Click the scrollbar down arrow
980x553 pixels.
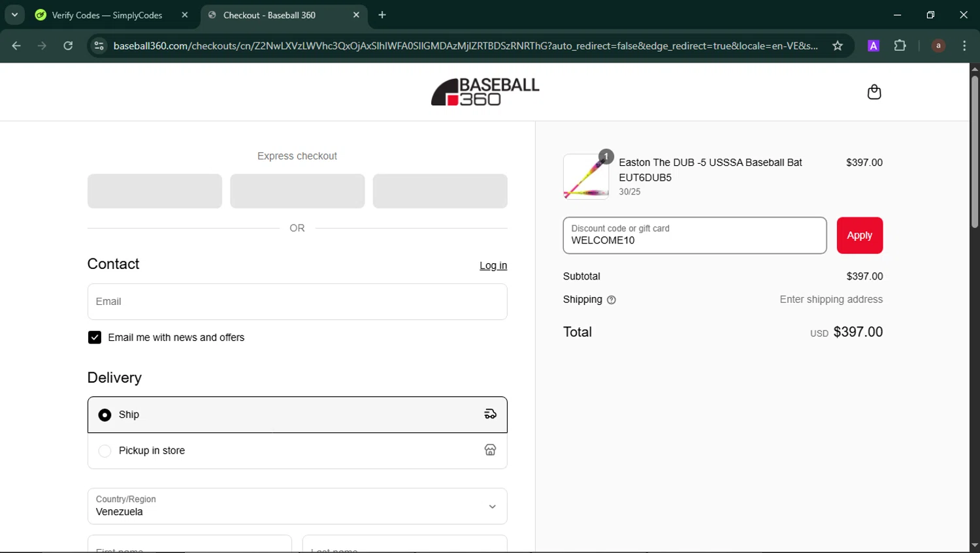(975, 546)
